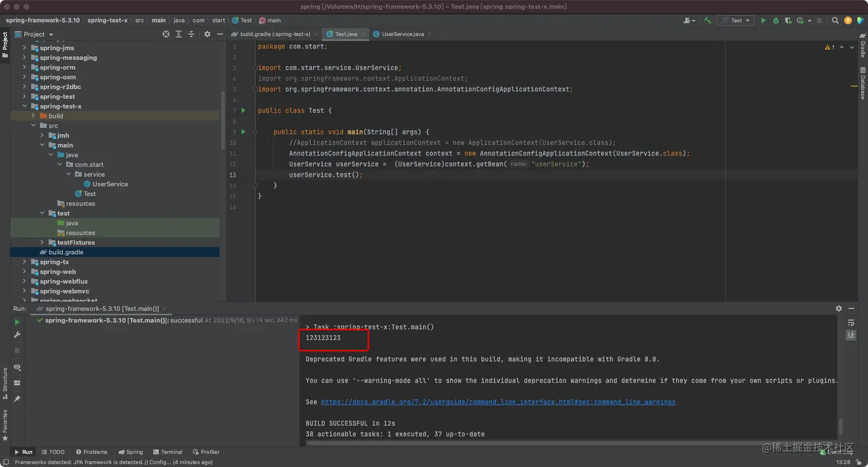Image resolution: width=868 pixels, height=467 pixels.
Task: Collapse all nodes in the Project panel
Action: tap(191, 34)
